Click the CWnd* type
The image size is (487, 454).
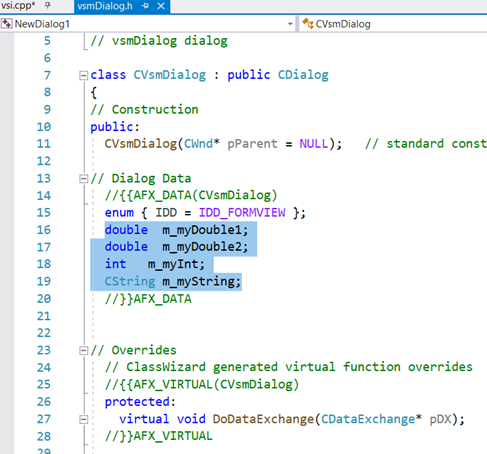[202, 144]
